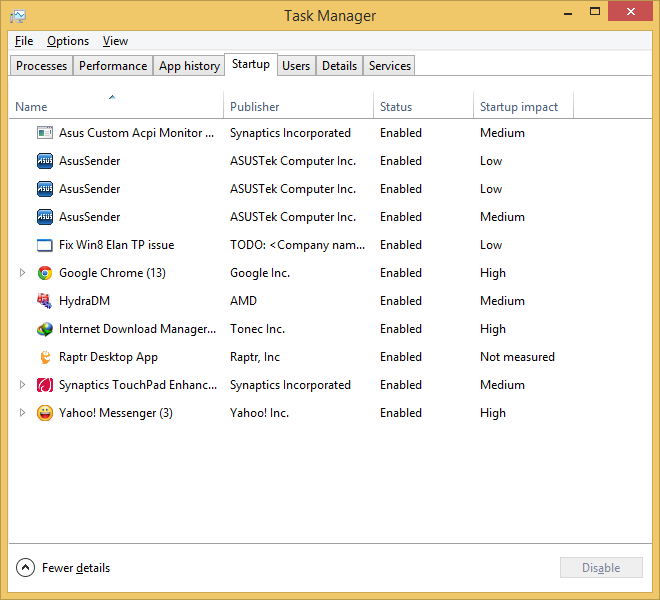Screen dimensions: 660x600
Task: Switch to the Services tab
Action: pos(389,66)
